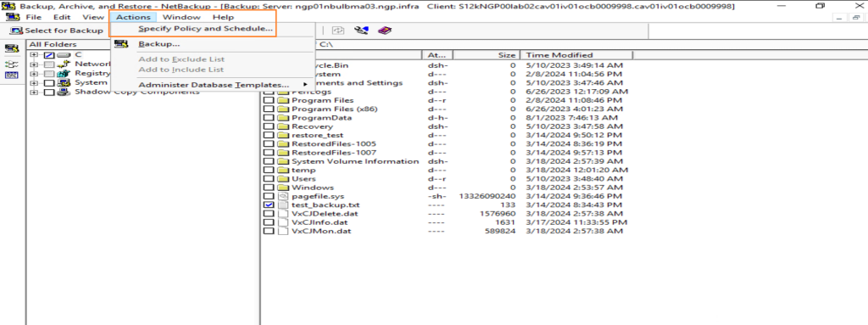Select the RestoredFiles-1007 folder name
The image size is (868, 325).
(334, 153)
